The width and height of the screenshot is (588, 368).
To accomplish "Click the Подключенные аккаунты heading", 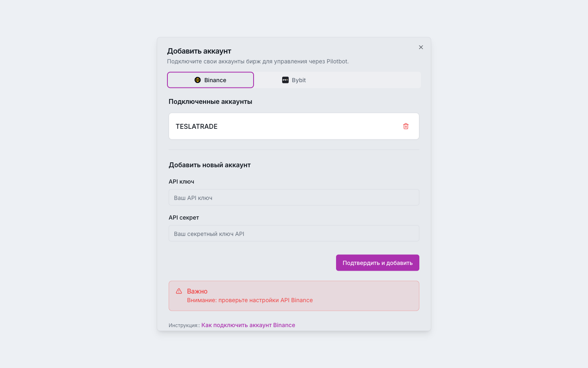I will coord(210,101).
